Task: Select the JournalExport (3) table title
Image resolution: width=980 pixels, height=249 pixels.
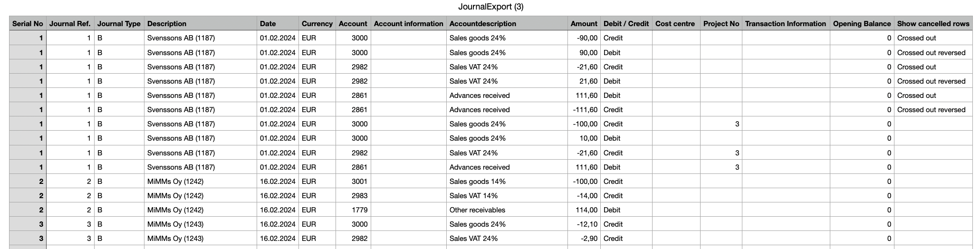Action: (490, 7)
